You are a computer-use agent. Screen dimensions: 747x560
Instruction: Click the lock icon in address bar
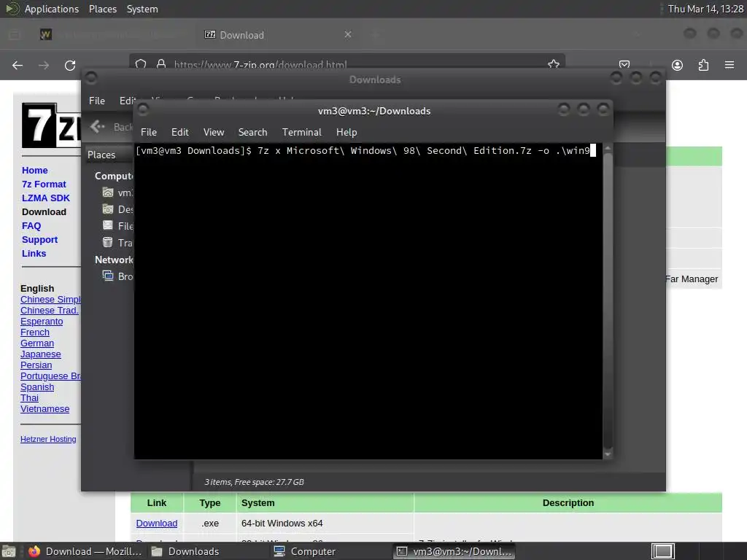[x=161, y=64]
